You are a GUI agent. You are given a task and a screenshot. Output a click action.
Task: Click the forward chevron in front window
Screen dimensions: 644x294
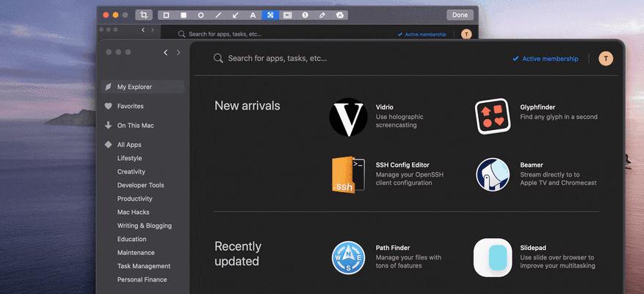(x=178, y=53)
